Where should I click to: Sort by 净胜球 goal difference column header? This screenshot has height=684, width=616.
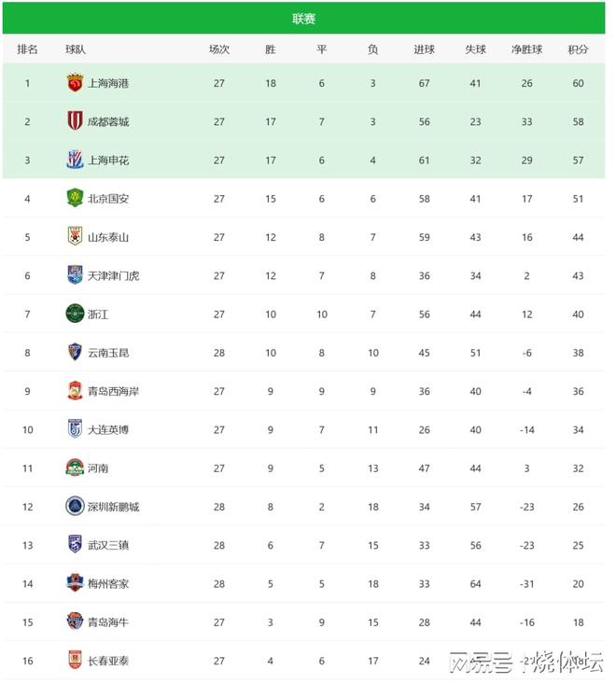point(526,49)
